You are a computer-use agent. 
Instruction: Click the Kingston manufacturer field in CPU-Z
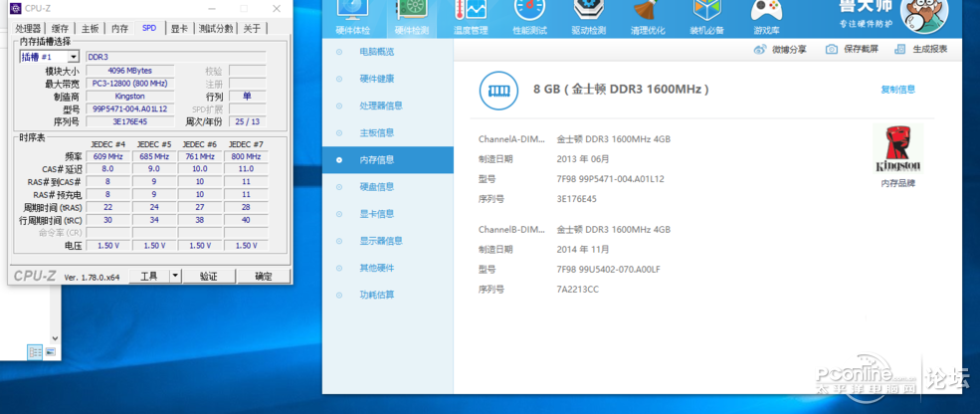(129, 97)
